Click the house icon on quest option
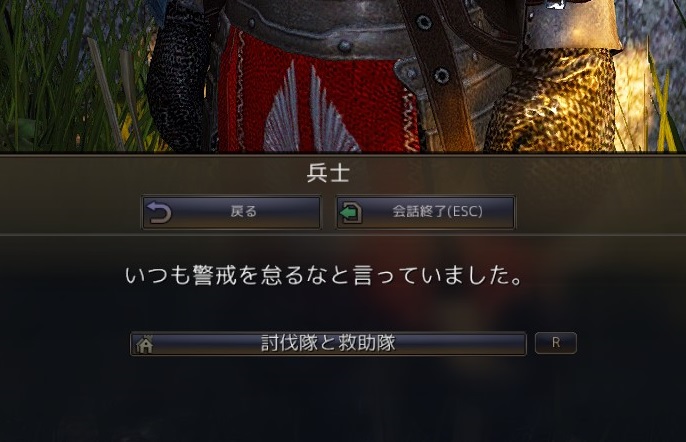The image size is (686, 442). (x=144, y=344)
